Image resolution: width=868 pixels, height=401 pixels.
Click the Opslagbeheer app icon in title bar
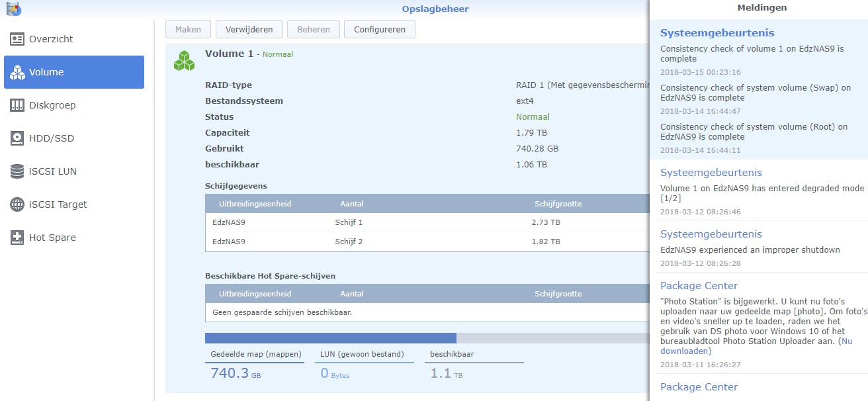pos(13,9)
